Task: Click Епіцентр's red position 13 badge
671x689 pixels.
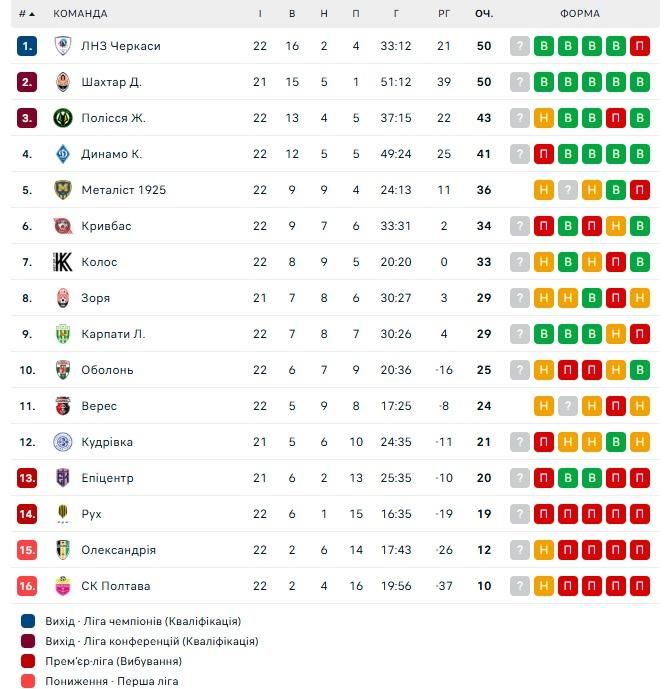Action: (x=27, y=478)
